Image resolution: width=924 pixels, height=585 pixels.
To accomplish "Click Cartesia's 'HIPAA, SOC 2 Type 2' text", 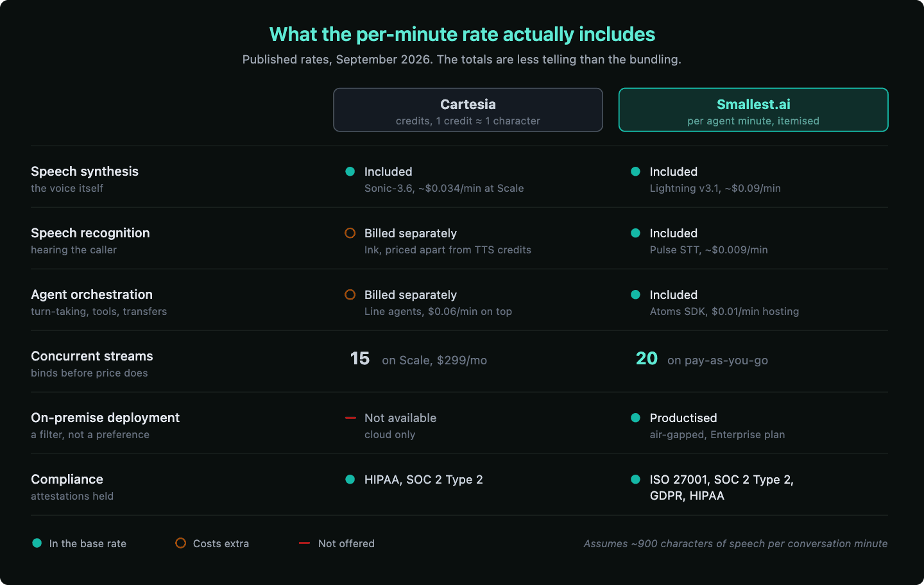I will click(x=424, y=479).
